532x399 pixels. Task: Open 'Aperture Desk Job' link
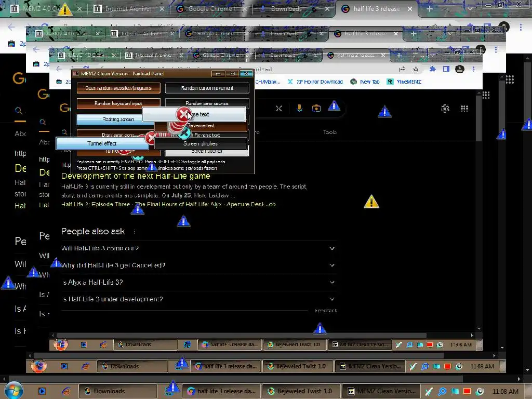point(251,204)
